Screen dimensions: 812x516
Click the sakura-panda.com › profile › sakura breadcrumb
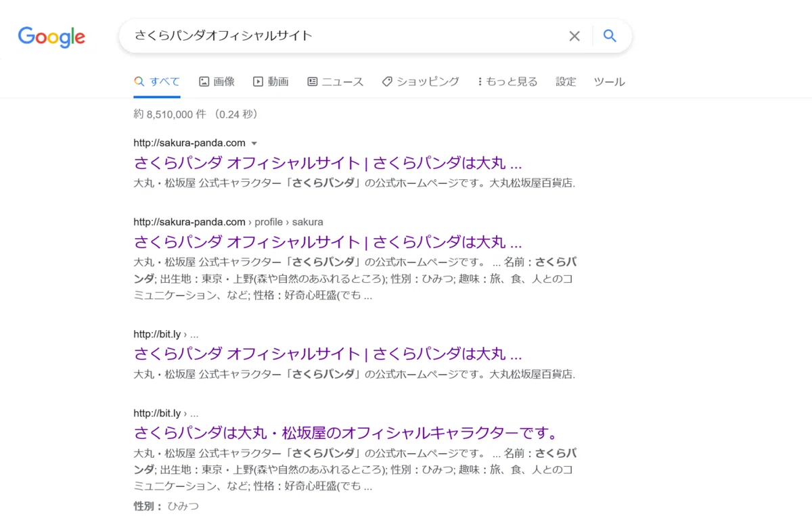[228, 222]
